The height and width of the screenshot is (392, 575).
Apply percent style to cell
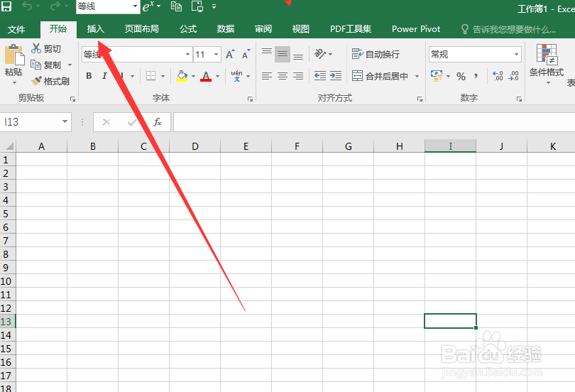click(x=461, y=76)
